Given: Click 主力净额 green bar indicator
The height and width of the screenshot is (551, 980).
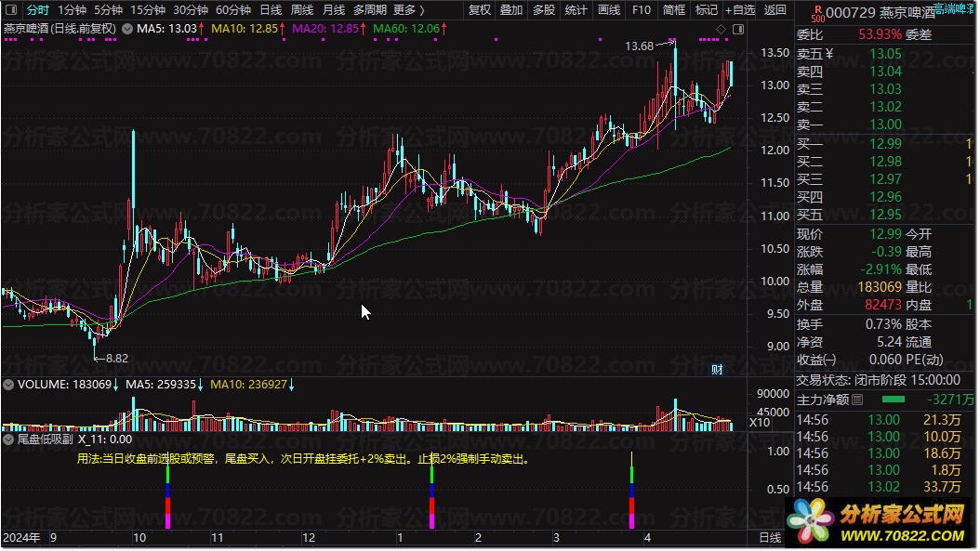Looking at the screenshot, I should click(894, 400).
